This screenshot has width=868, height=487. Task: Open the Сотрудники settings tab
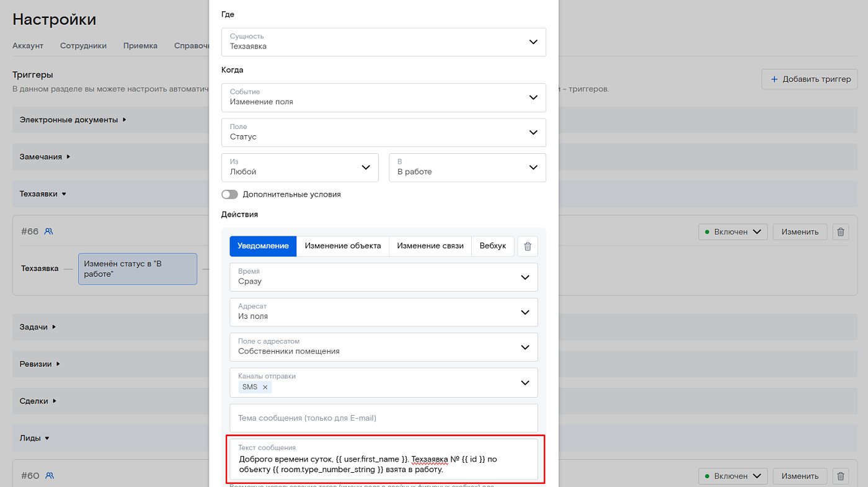83,46
